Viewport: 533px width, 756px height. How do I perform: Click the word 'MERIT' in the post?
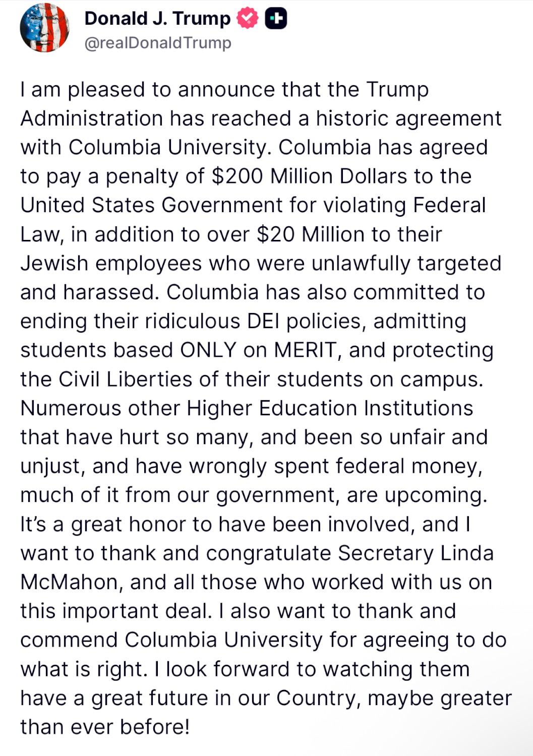305,350
